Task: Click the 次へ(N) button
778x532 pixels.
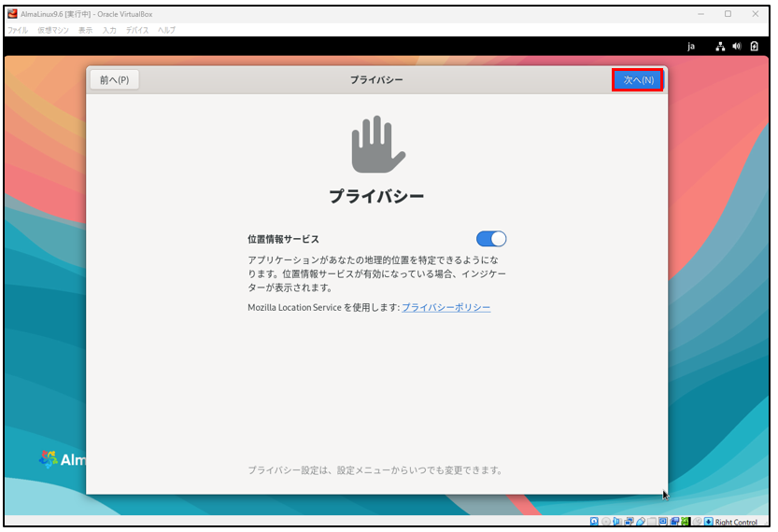Action: click(x=638, y=80)
